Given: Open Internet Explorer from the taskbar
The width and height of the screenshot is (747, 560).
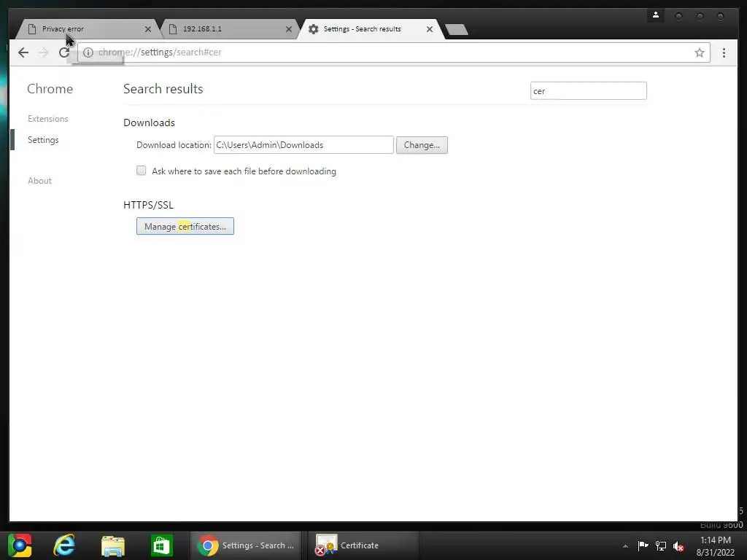Looking at the screenshot, I should tap(64, 545).
